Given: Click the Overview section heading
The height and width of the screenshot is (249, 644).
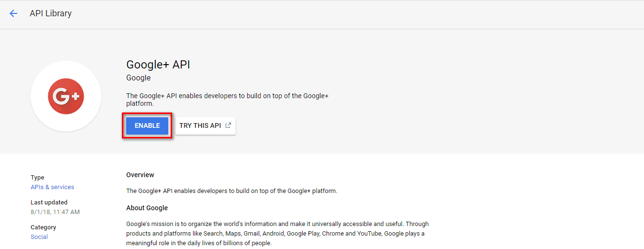Looking at the screenshot, I should (x=140, y=175).
